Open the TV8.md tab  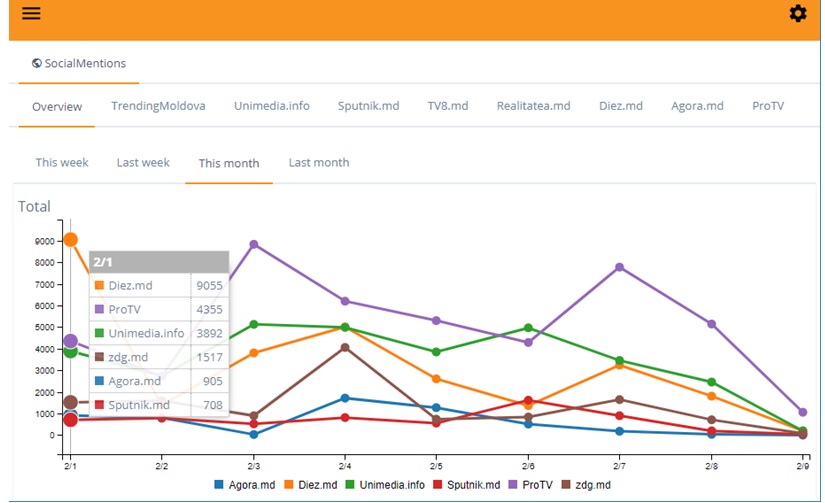[448, 106]
